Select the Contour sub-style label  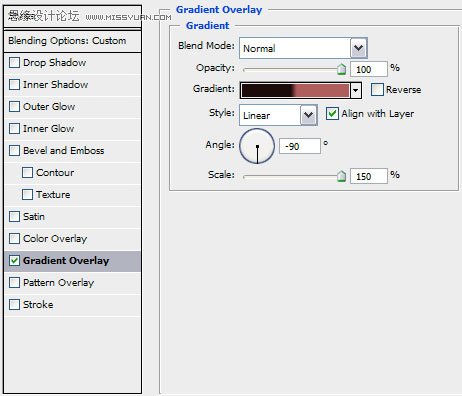click(55, 172)
